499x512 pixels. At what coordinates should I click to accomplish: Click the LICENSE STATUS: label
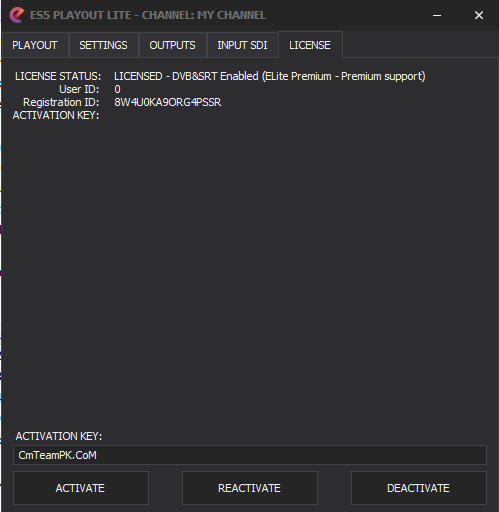tap(58, 76)
